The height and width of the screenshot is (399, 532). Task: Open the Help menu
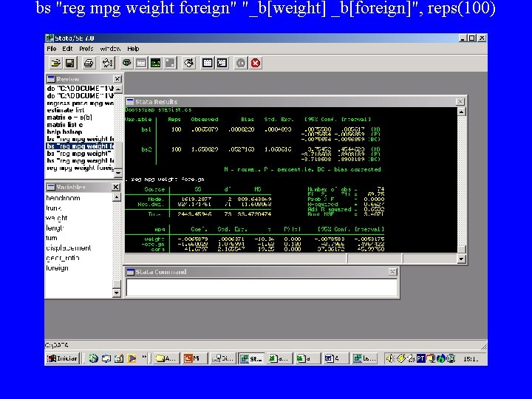[133, 49]
